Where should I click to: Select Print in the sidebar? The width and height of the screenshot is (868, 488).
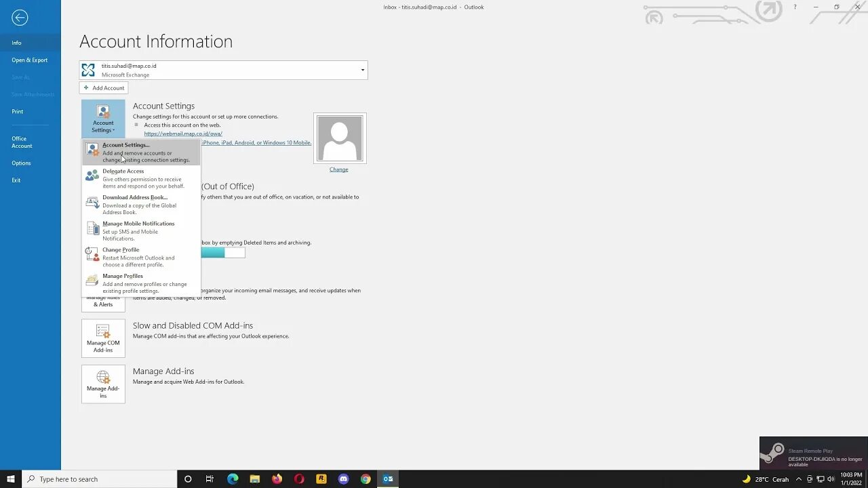tap(30, 112)
